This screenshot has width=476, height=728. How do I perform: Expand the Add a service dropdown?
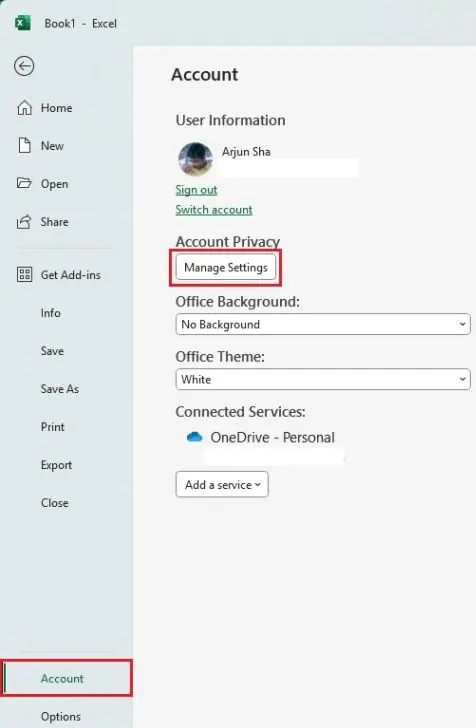(x=222, y=485)
